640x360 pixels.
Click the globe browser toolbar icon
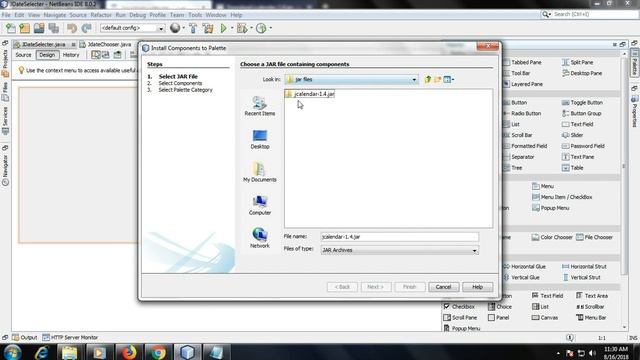(175, 28)
